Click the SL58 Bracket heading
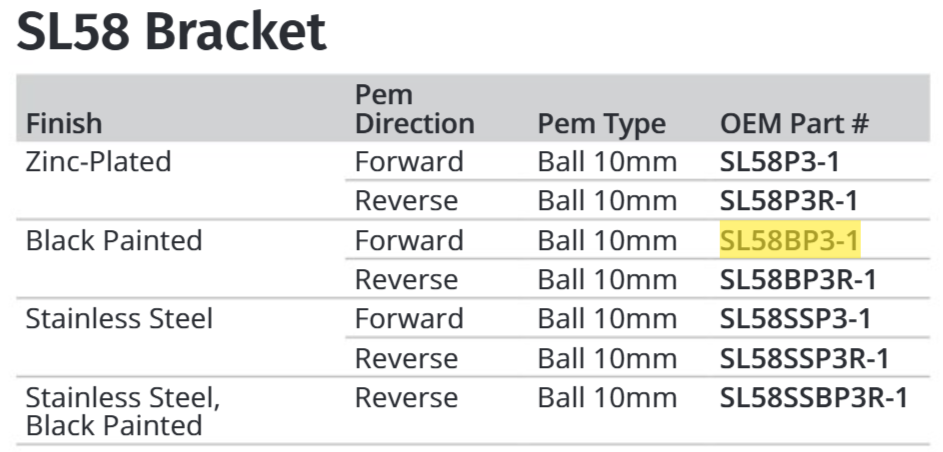 tap(171, 31)
